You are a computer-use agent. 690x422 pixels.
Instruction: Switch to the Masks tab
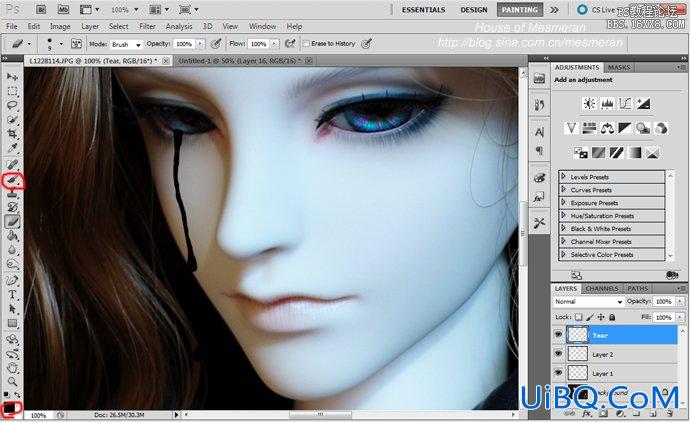coord(619,67)
